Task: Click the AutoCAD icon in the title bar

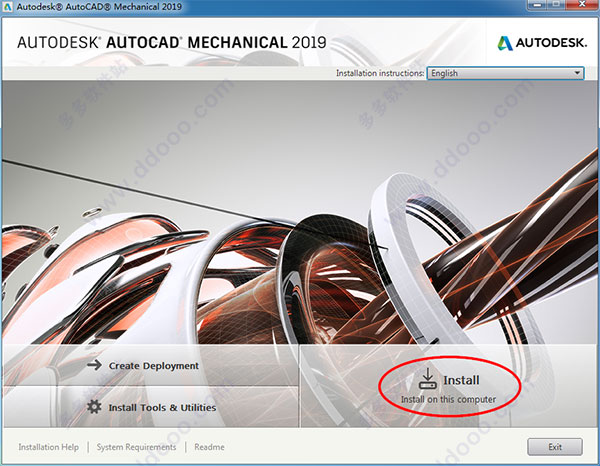Action: point(7,7)
